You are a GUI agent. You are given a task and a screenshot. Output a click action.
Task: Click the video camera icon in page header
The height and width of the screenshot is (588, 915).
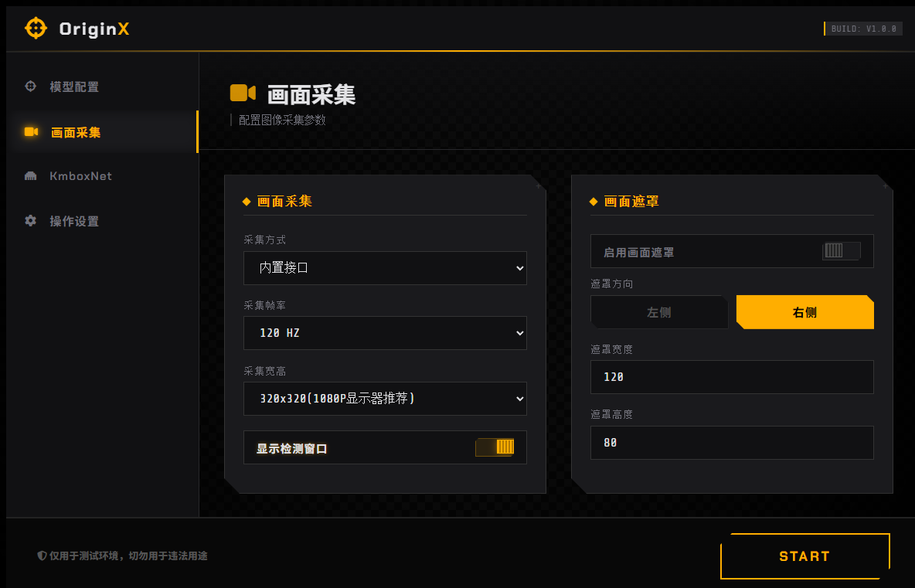point(243,92)
